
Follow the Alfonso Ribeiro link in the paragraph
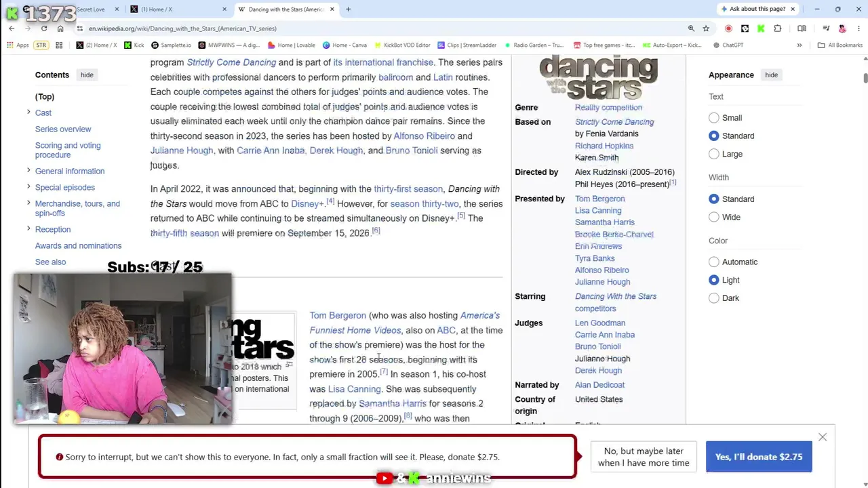(425, 136)
